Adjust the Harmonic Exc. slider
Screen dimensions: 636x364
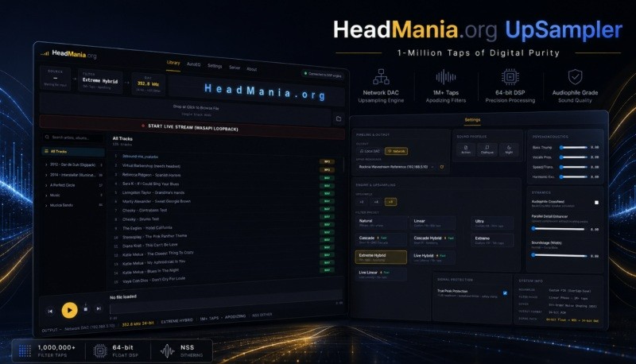(574, 176)
